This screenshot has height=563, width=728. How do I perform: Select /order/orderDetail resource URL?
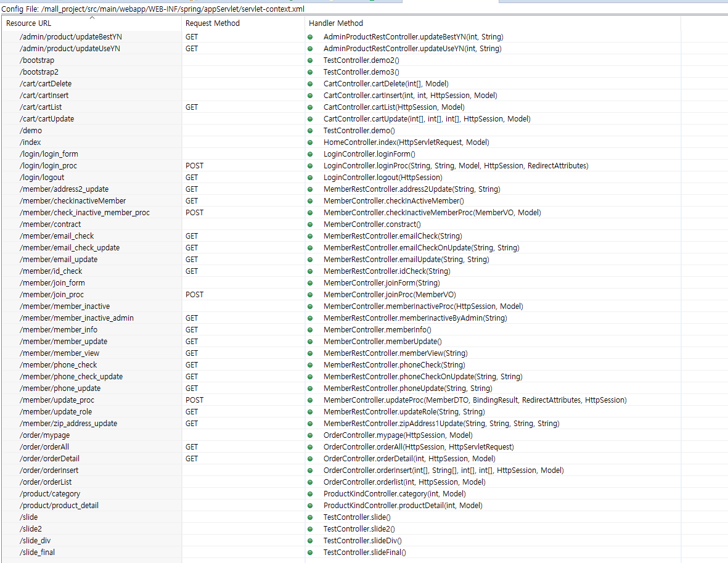[x=50, y=459]
